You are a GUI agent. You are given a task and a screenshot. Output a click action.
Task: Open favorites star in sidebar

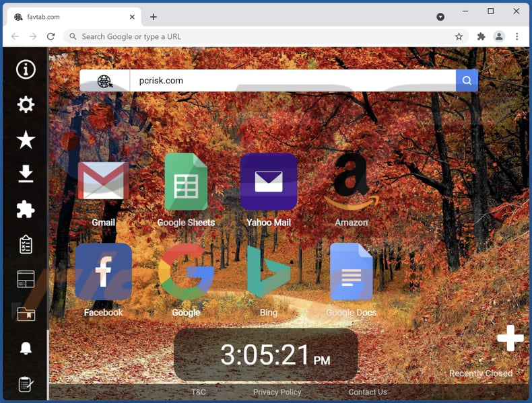(26, 140)
